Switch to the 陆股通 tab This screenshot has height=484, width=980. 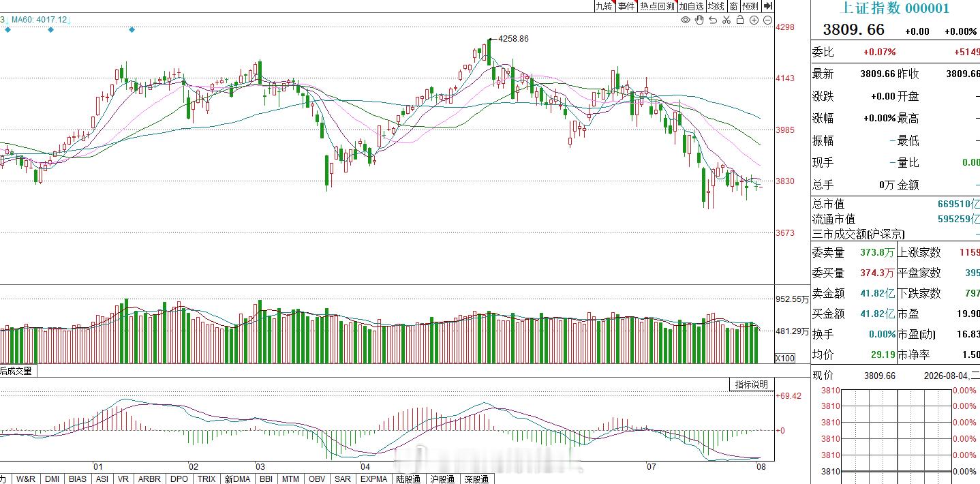point(408,479)
